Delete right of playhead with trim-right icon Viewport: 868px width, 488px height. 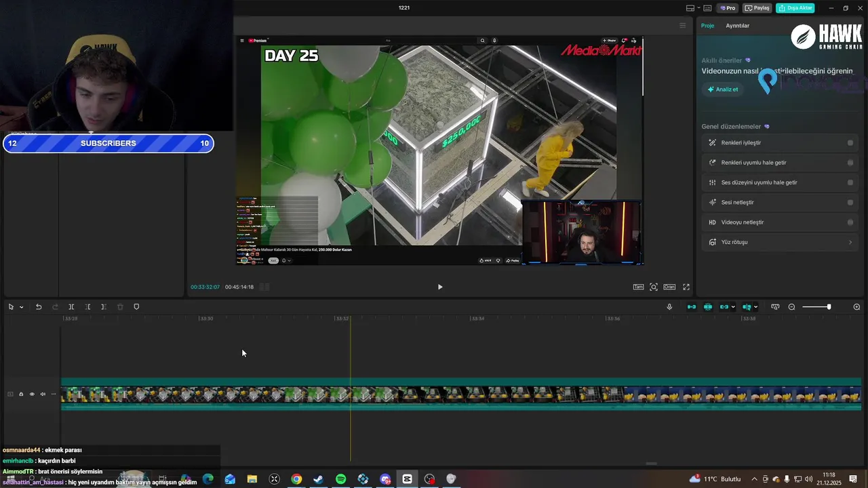pos(104,307)
